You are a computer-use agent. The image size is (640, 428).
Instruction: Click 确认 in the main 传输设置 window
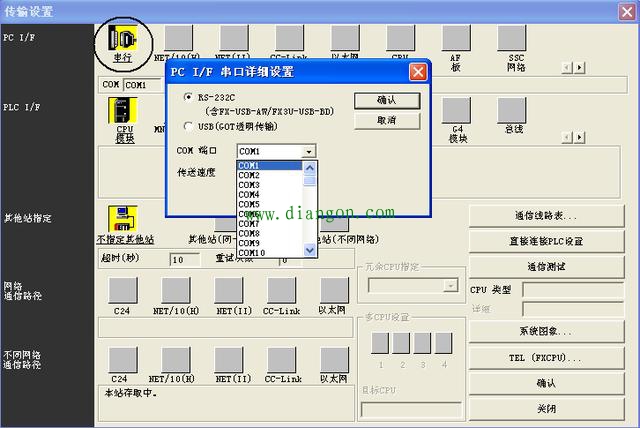(547, 384)
